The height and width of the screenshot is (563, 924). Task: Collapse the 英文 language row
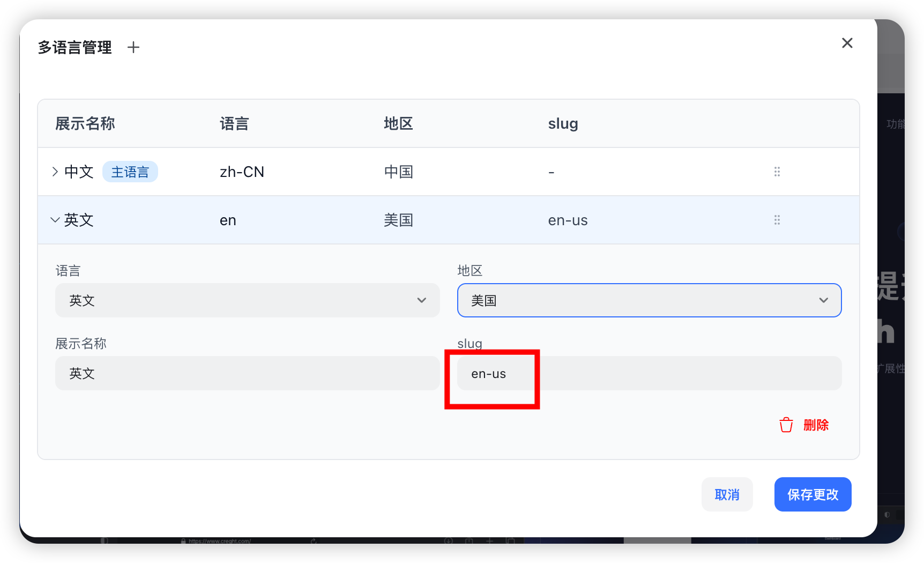click(x=55, y=220)
